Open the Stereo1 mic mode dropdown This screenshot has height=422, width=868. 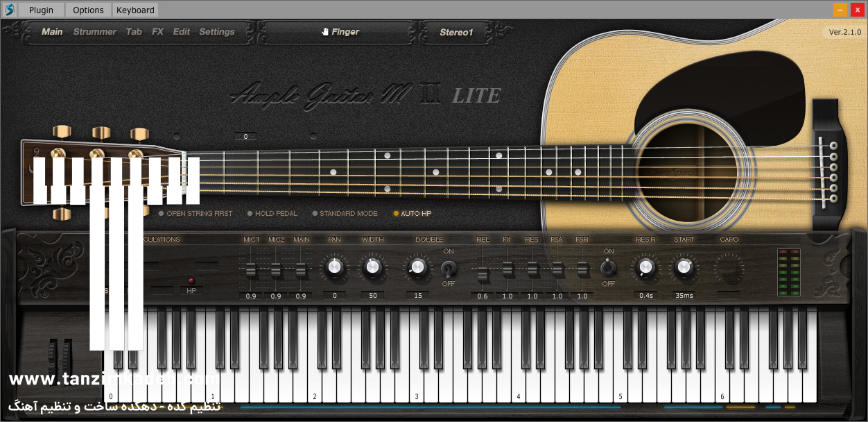pos(456,32)
